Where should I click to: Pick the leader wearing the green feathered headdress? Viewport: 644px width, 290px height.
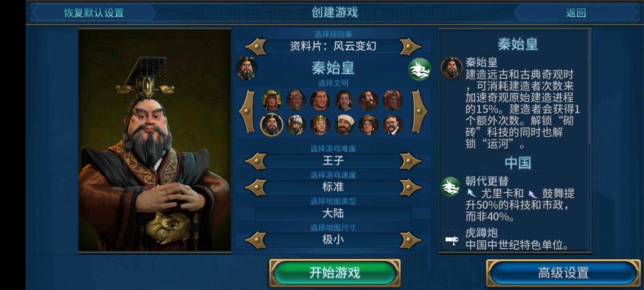click(272, 100)
